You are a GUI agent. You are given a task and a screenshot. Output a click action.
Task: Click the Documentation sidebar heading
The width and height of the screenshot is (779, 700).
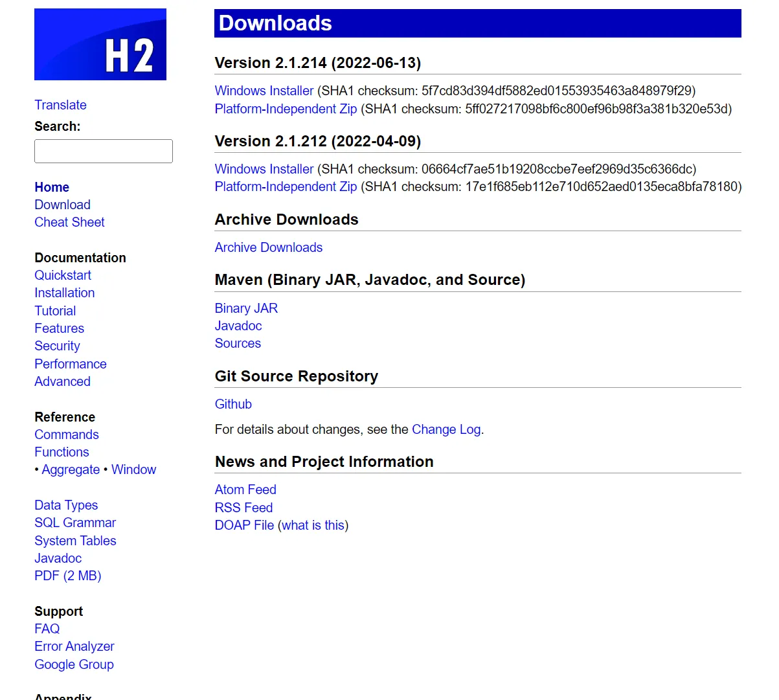click(80, 258)
